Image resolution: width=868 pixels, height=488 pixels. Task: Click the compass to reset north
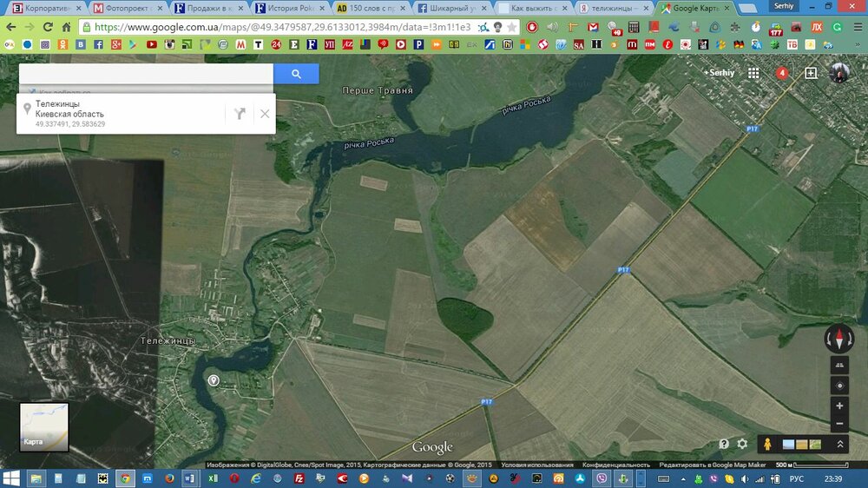click(x=839, y=338)
